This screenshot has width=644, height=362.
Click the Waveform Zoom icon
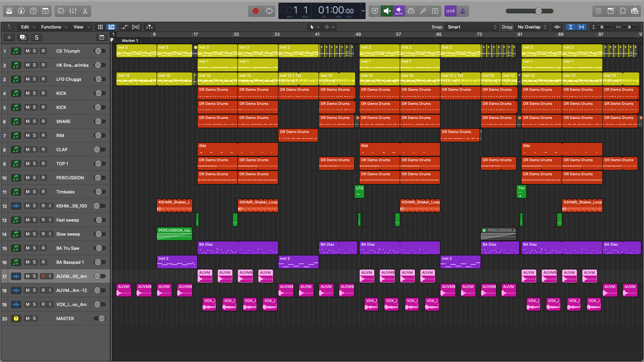pyautogui.click(x=557, y=27)
